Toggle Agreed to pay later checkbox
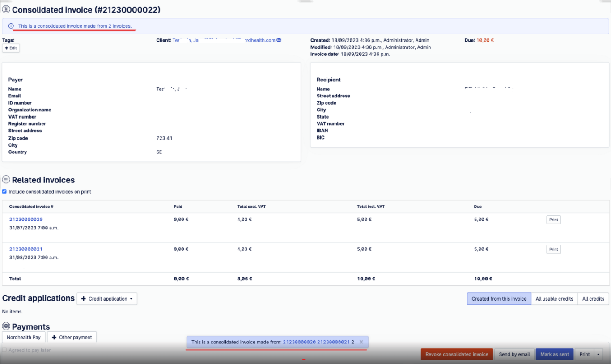 [4, 350]
